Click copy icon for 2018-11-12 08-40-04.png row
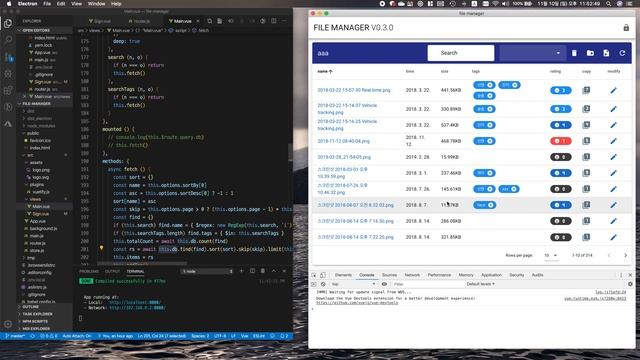 coord(586,141)
